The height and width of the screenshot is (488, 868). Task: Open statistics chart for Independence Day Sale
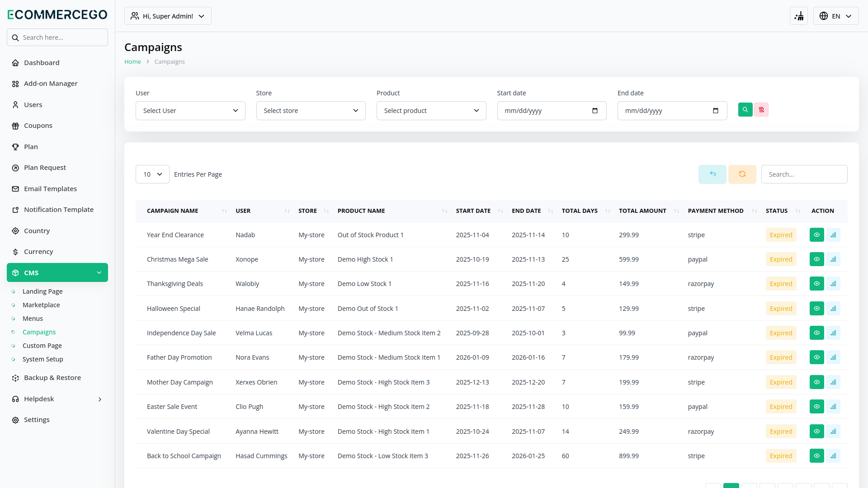tap(833, 333)
